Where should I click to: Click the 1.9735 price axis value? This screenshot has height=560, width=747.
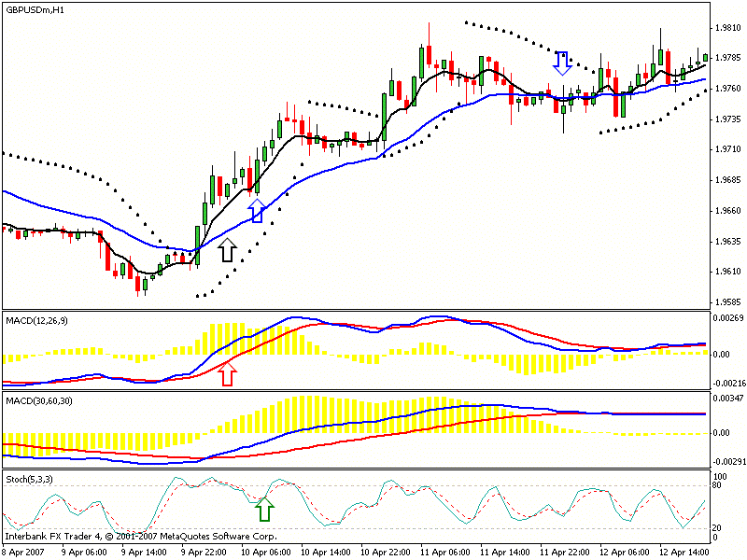point(728,119)
